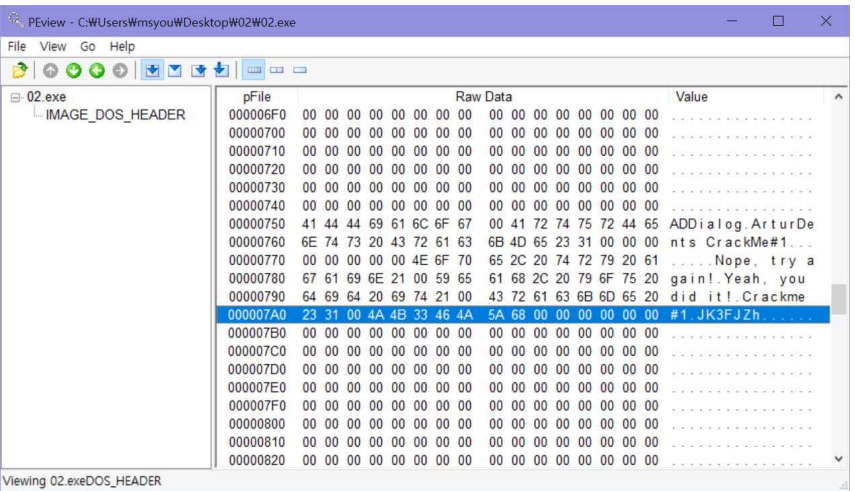Select row at offset 000007B0
The width and height of the screenshot is (855, 491).
523,333
